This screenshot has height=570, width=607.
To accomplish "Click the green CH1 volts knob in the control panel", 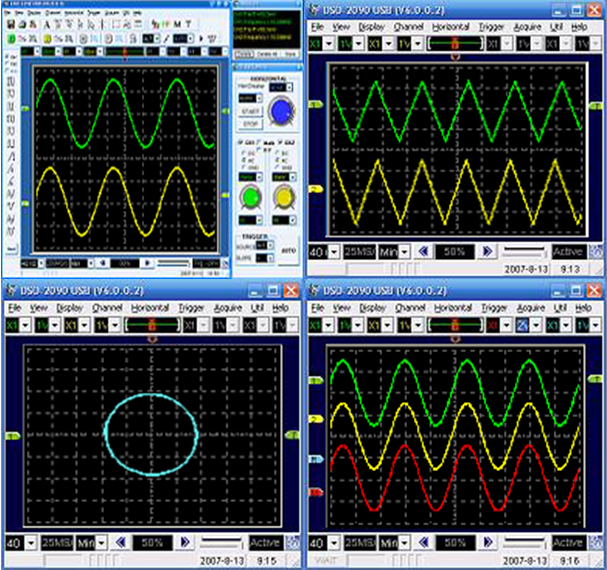I will coord(250,196).
